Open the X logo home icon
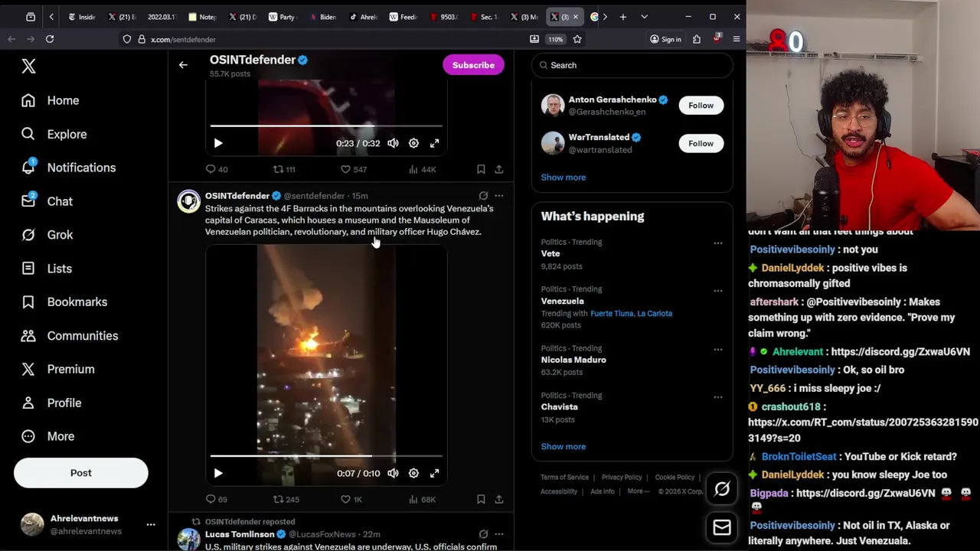 (x=28, y=66)
